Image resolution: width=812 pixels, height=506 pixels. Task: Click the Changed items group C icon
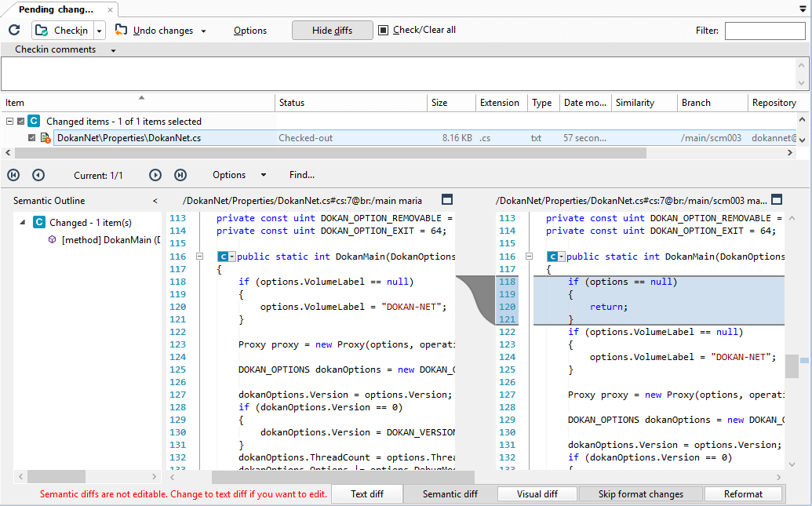34,121
